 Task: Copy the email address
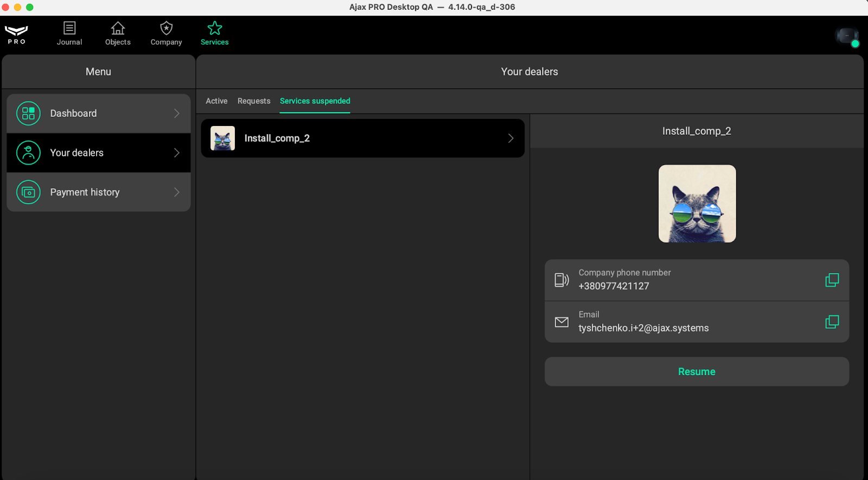832,322
